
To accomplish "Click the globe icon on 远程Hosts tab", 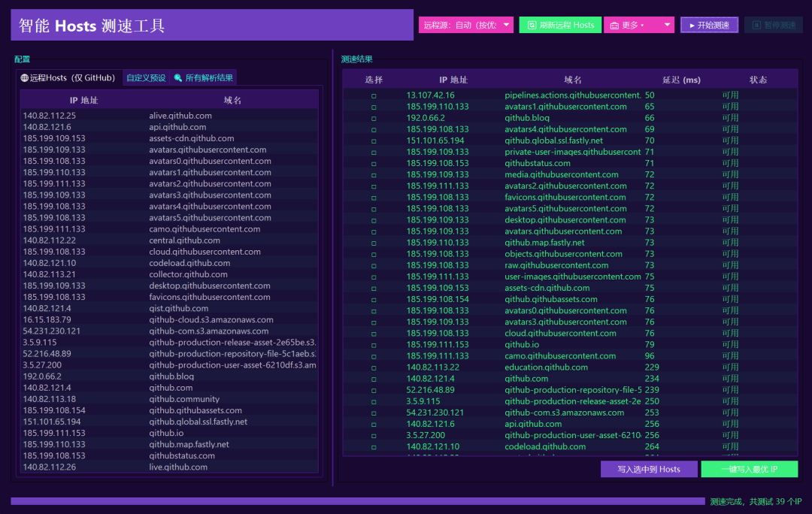I will point(25,78).
